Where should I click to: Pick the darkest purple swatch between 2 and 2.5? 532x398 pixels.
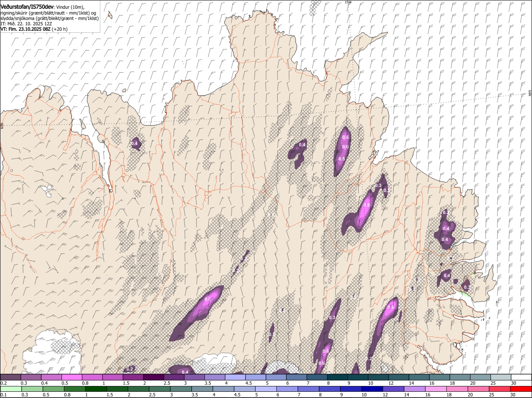tap(153, 377)
